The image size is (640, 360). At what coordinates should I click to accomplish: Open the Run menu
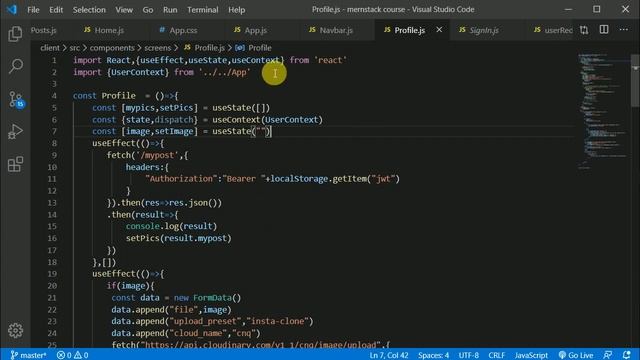coord(170,9)
